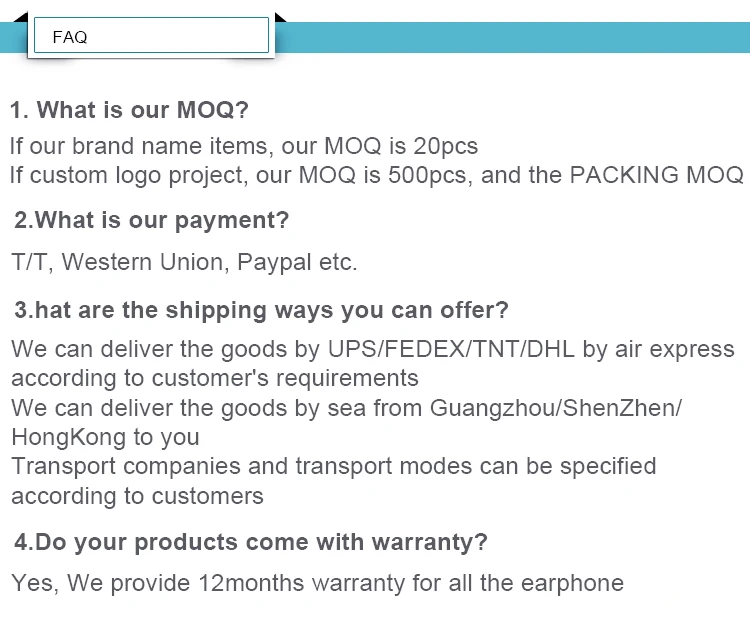The width and height of the screenshot is (750, 619).
Task: Select the "1. What is our MOQ?" question
Action: pyautogui.click(x=129, y=109)
